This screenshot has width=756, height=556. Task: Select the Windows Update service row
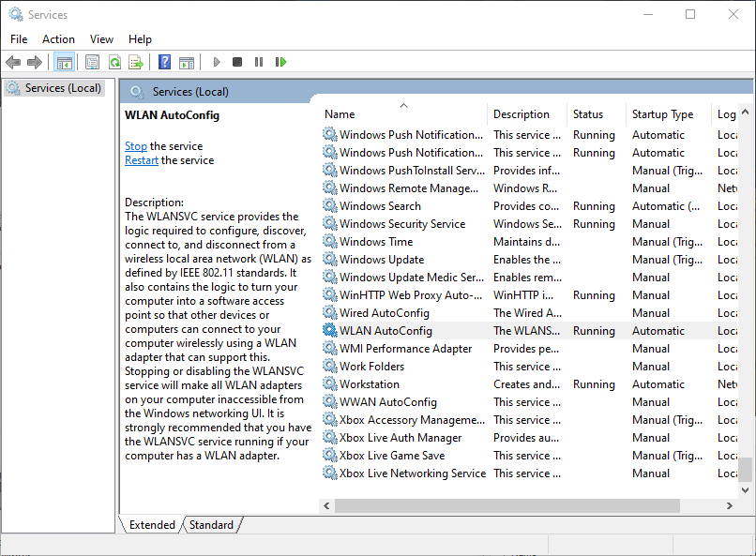381,260
